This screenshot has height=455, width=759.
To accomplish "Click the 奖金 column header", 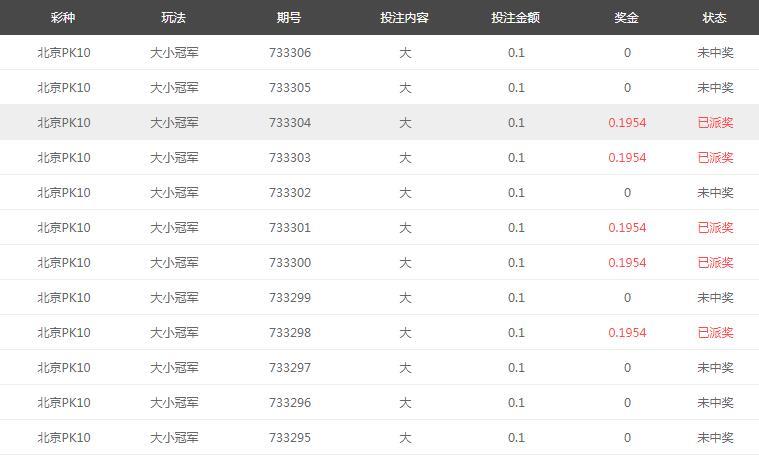I will click(627, 18).
